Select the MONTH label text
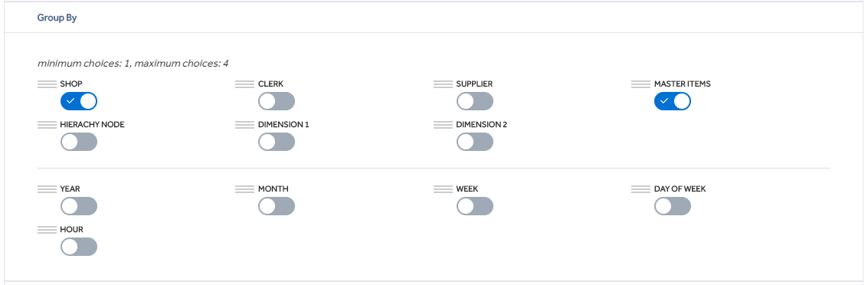The width and height of the screenshot is (868, 285). [273, 188]
